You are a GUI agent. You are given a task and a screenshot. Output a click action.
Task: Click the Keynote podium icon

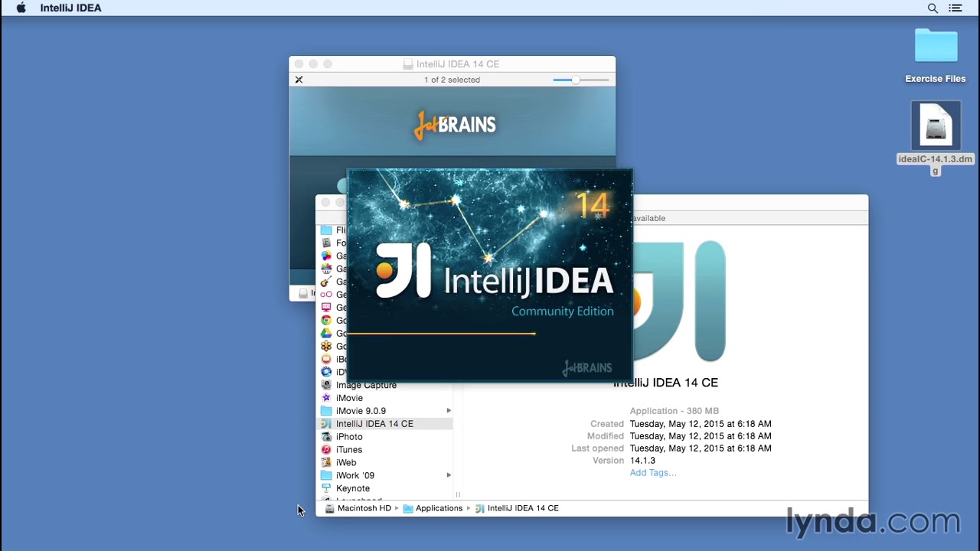326,488
